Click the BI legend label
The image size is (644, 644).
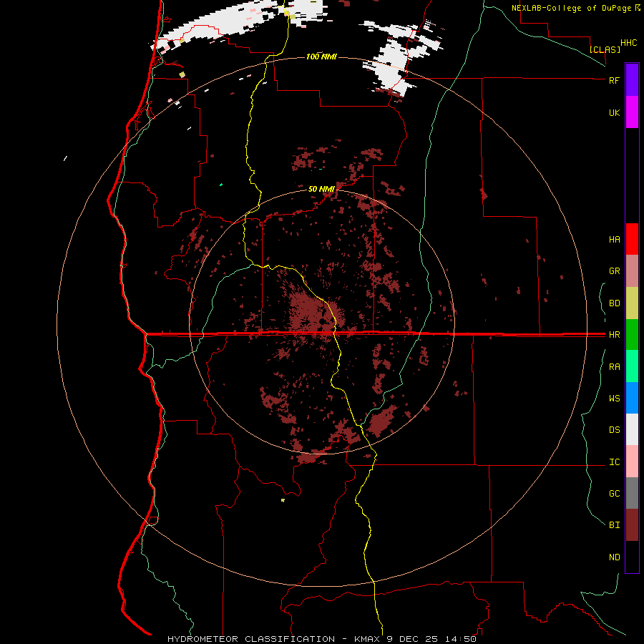[x=614, y=525]
